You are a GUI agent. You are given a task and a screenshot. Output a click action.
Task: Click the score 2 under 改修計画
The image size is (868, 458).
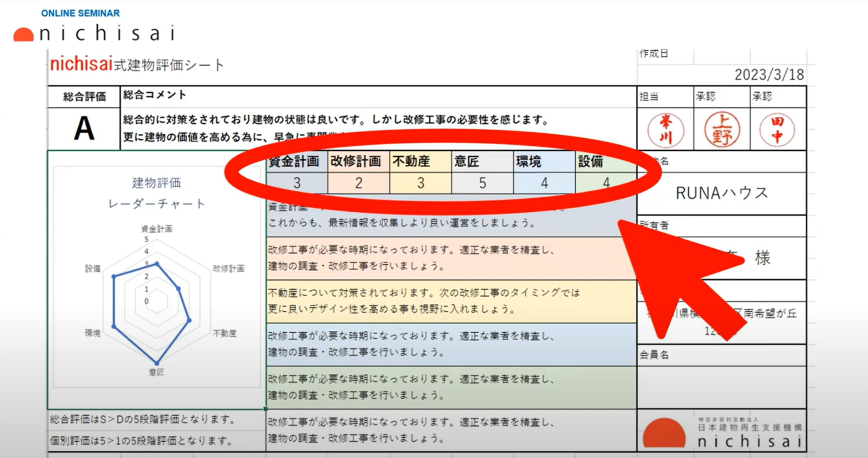pyautogui.click(x=358, y=183)
